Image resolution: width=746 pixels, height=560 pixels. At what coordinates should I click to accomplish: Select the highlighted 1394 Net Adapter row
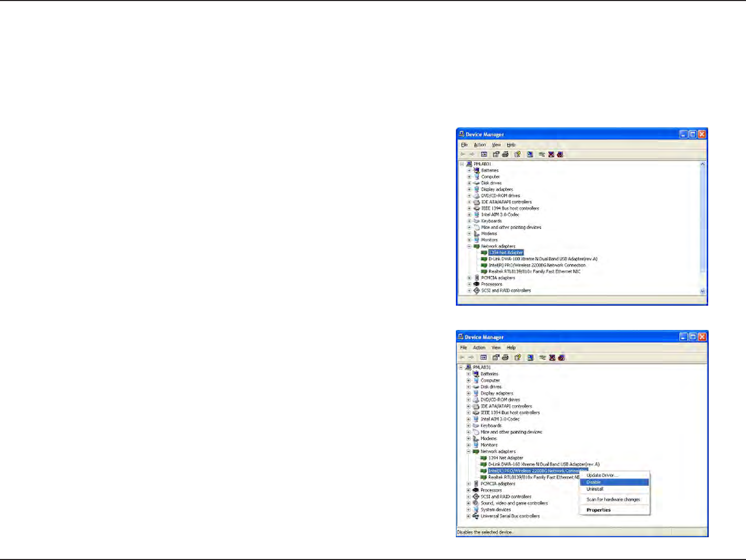[x=506, y=253]
